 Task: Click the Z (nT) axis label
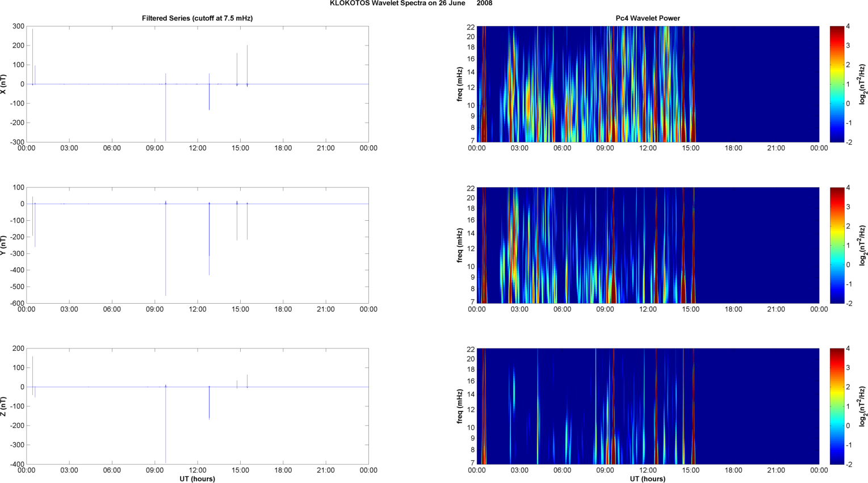3,406
